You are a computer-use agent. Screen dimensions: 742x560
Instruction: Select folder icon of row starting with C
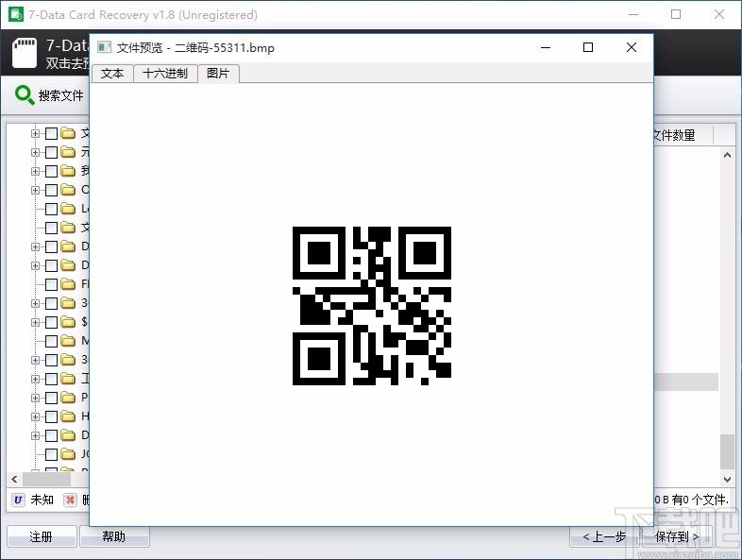(x=68, y=190)
